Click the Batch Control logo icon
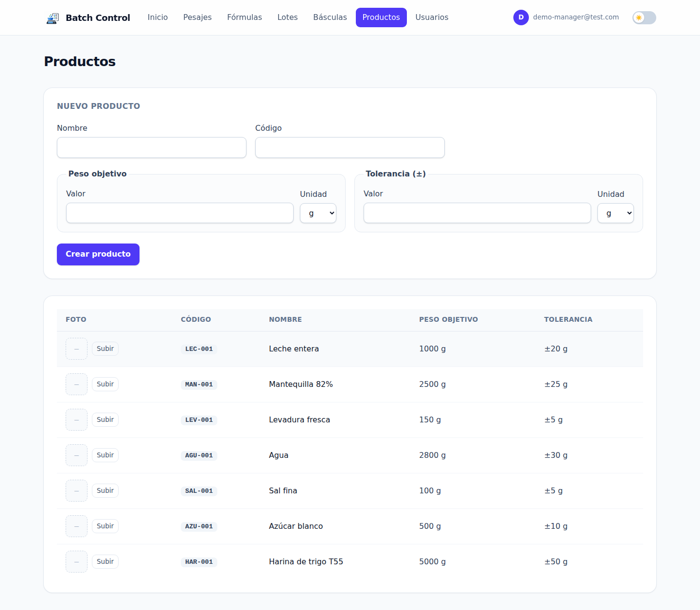 coord(52,18)
